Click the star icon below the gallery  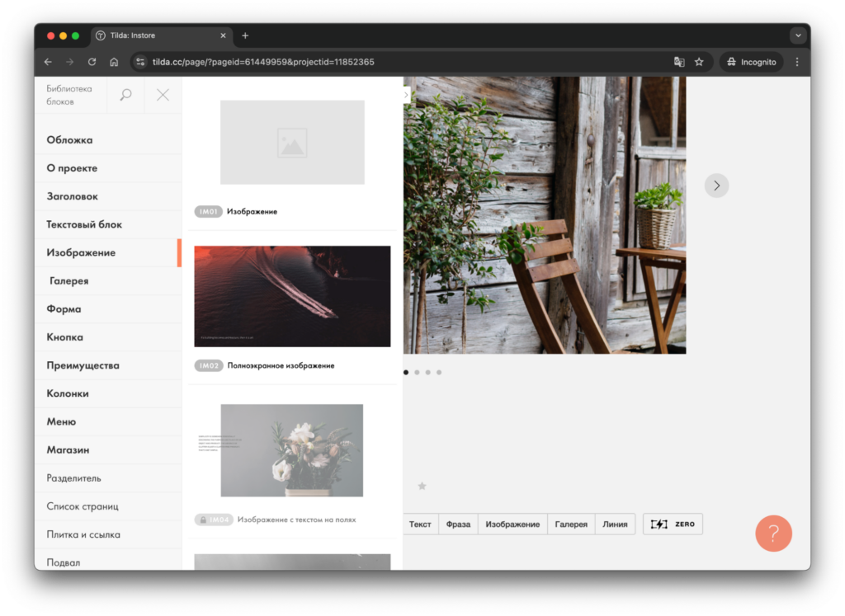[422, 487]
